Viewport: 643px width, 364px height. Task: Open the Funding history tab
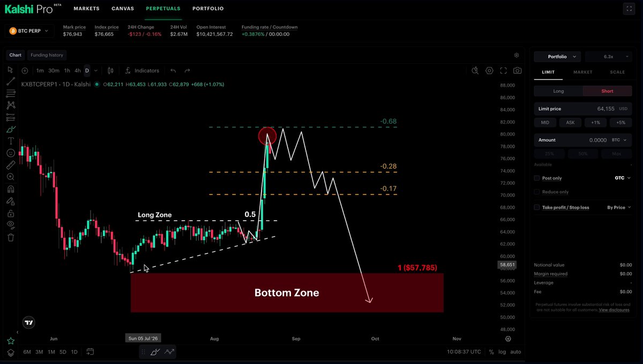point(47,55)
